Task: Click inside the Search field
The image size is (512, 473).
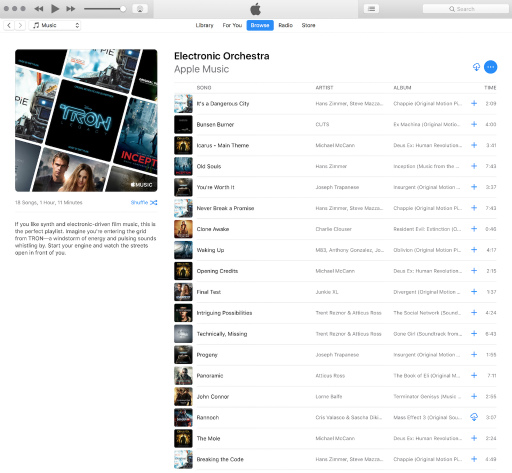Action: pos(466,9)
